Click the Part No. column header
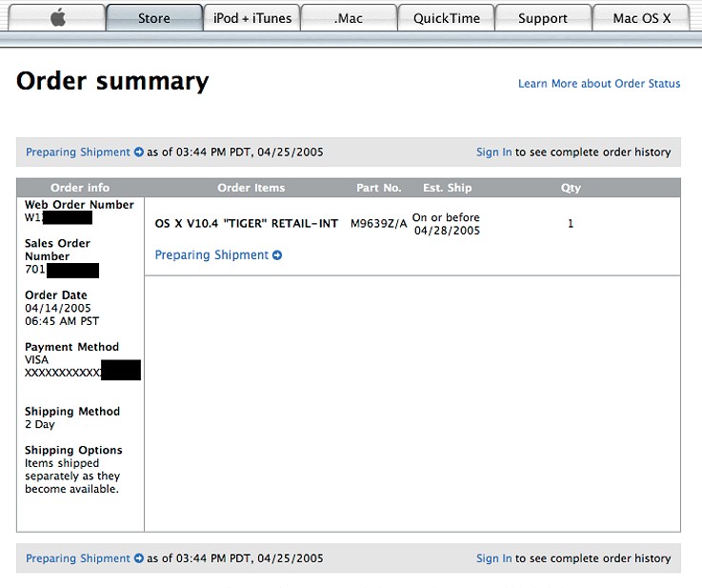The image size is (702, 588). [379, 188]
